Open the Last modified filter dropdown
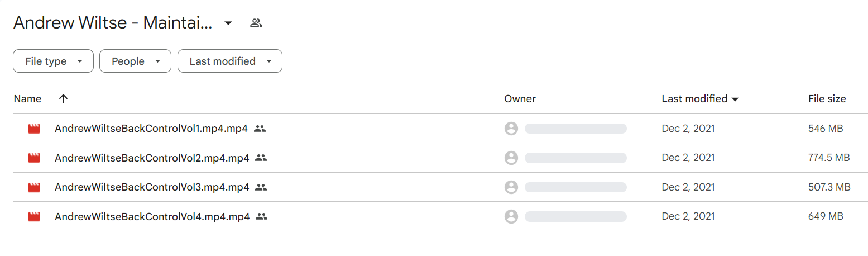Viewport: 868px width, 256px height. [x=229, y=61]
